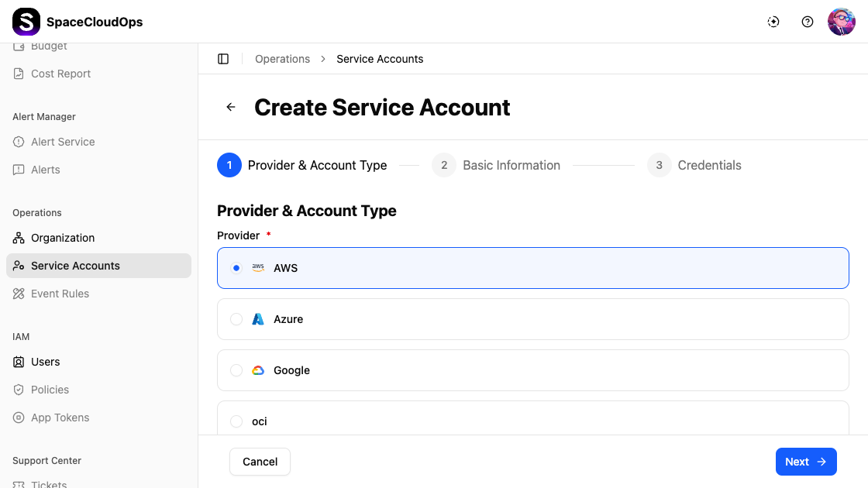The width and height of the screenshot is (868, 488).
Task: Select the Azure provider radio button
Action: [236, 319]
